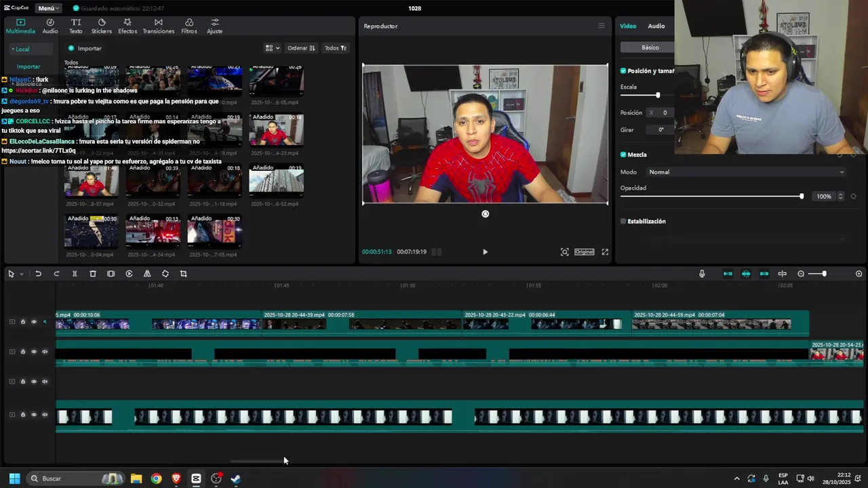Enable the Estabilización checkbox
This screenshot has width=868, height=488.
click(x=623, y=221)
